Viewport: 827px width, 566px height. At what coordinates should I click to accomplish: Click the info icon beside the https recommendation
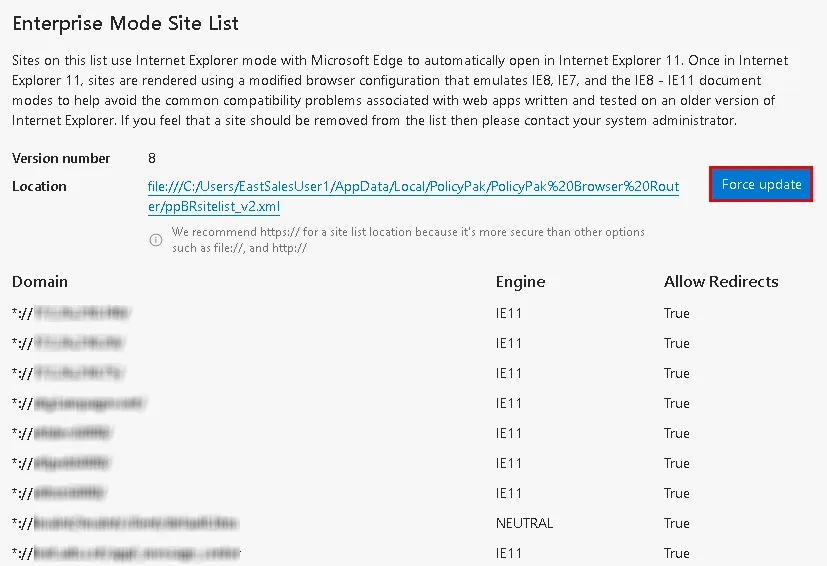point(156,240)
